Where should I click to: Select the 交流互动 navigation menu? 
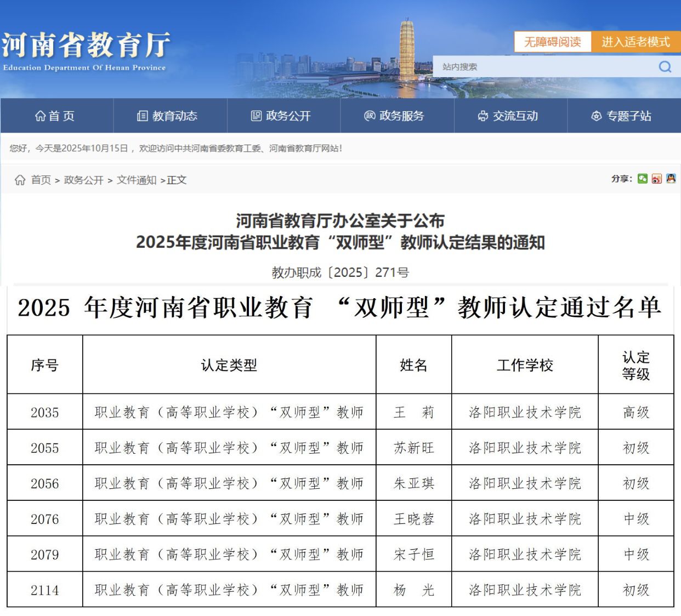pos(508,116)
